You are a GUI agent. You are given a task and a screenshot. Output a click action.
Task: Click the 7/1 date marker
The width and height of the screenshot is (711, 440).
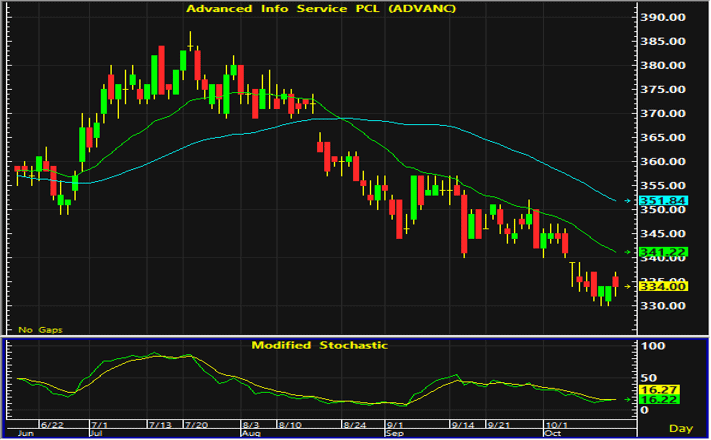[x=99, y=425]
